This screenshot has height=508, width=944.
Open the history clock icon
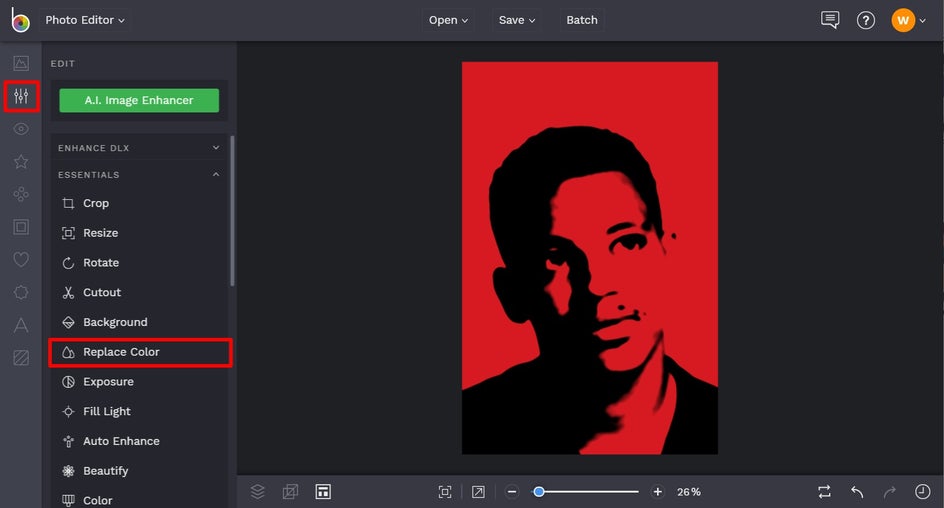(x=922, y=492)
